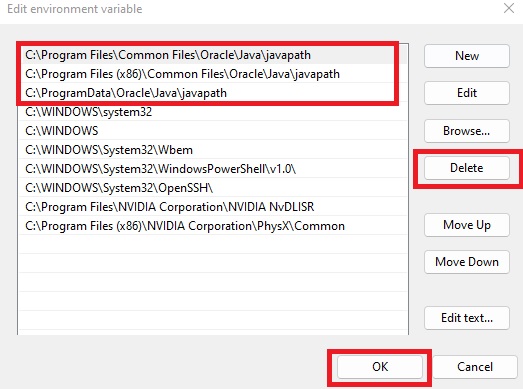This screenshot has height=389, width=523.
Task: Select the NVIDIA PhysX\Common path row
Action: point(213,226)
